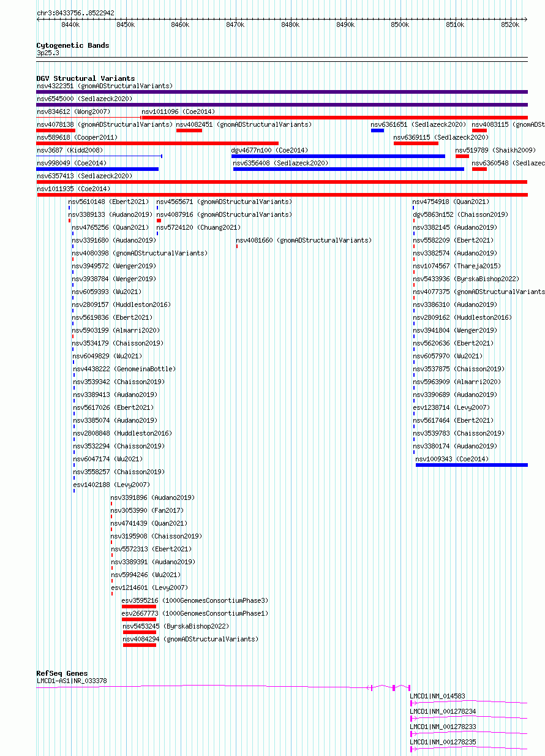Click nsv3389133 (Audano2019) label
This screenshot has width=545, height=756.
(110, 214)
